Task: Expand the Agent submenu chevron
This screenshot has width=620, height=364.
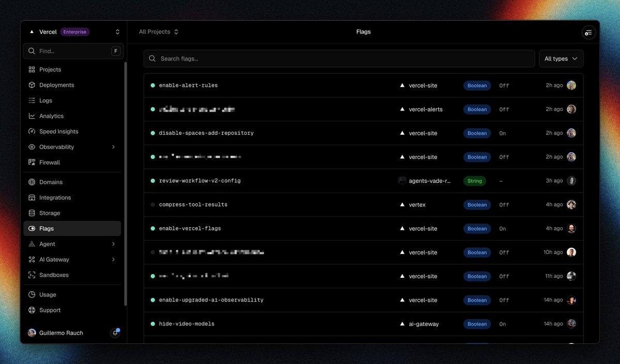Action: 114,244
